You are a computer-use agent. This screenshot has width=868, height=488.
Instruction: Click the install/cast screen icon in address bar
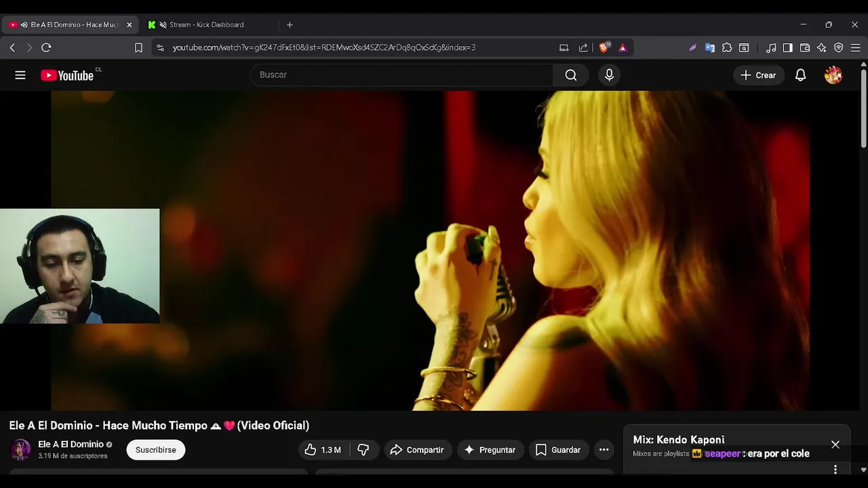(564, 47)
